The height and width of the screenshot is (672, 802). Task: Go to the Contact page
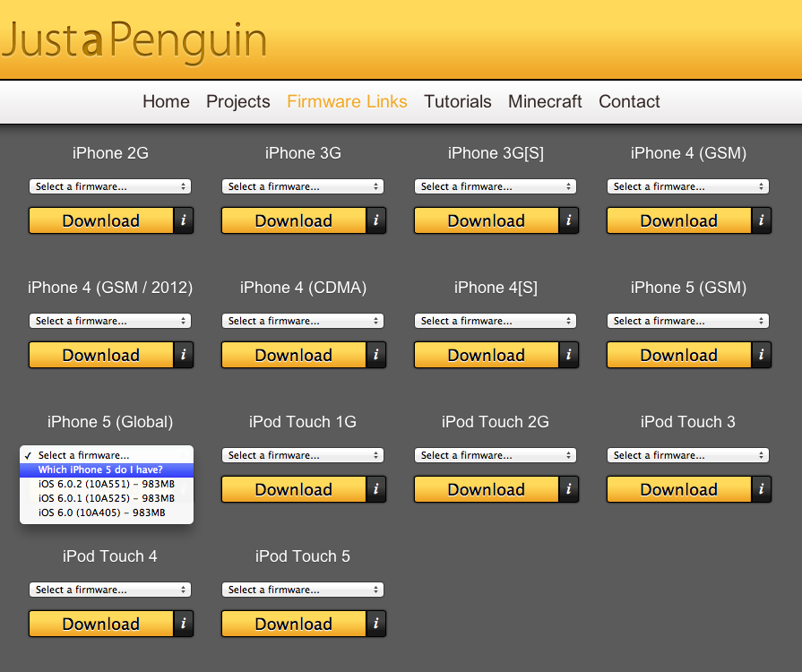pos(630,102)
